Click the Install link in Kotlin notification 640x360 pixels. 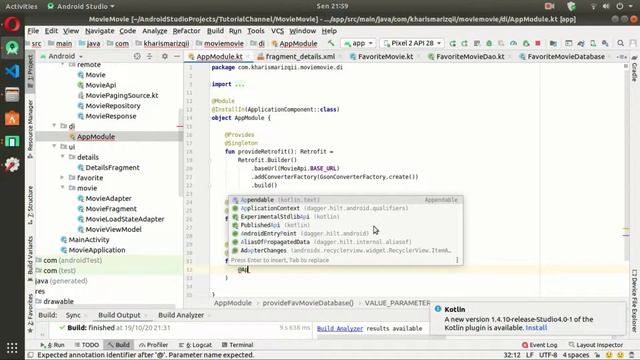coord(536,328)
